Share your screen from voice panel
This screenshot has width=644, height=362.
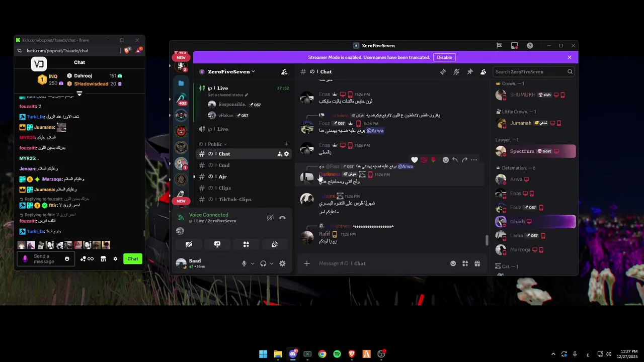pyautogui.click(x=217, y=244)
